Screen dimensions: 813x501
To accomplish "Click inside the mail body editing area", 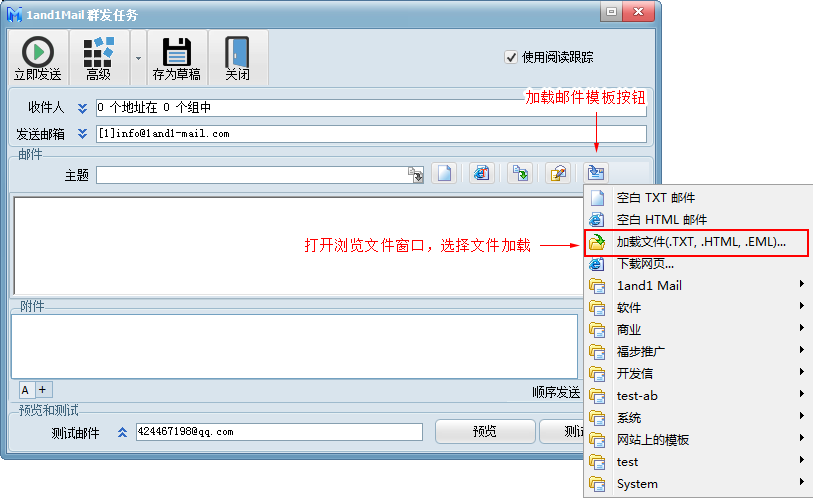I will (299, 246).
